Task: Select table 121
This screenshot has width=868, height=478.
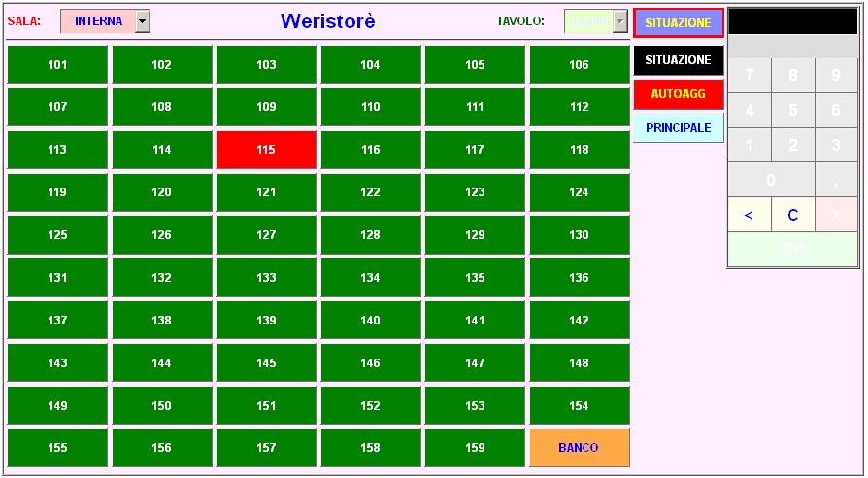Action: 266,192
